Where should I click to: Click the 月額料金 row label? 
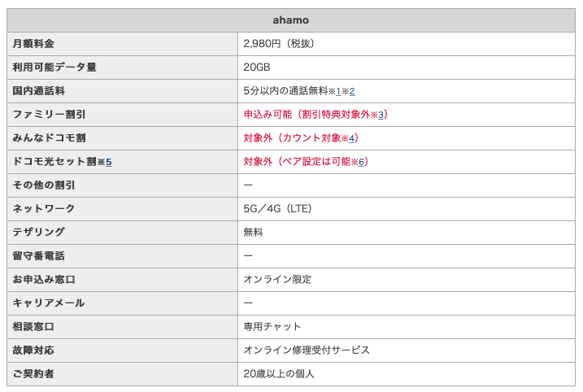tap(122, 44)
